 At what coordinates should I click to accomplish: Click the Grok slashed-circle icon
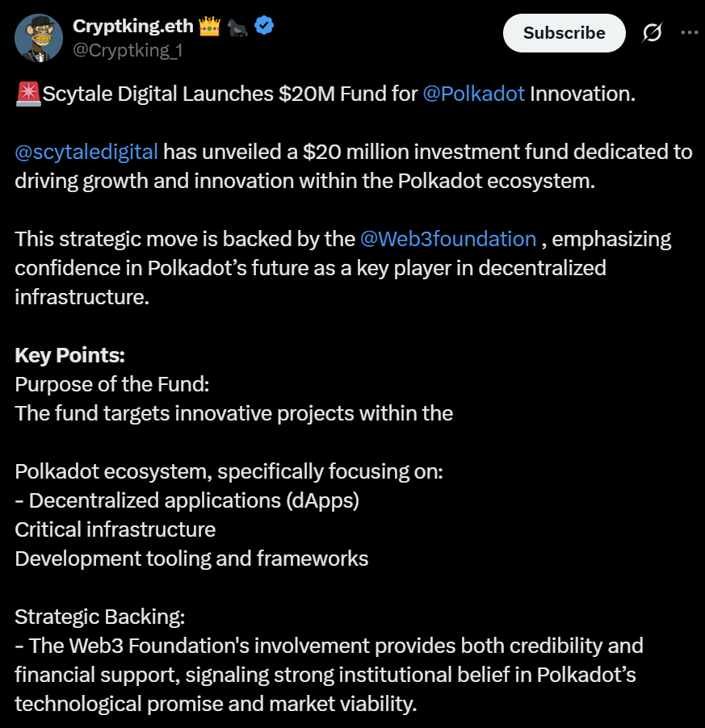[x=652, y=33]
